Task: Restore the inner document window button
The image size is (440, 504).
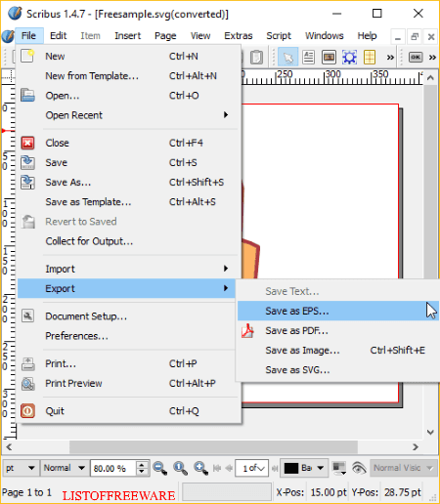Action: coord(415,36)
